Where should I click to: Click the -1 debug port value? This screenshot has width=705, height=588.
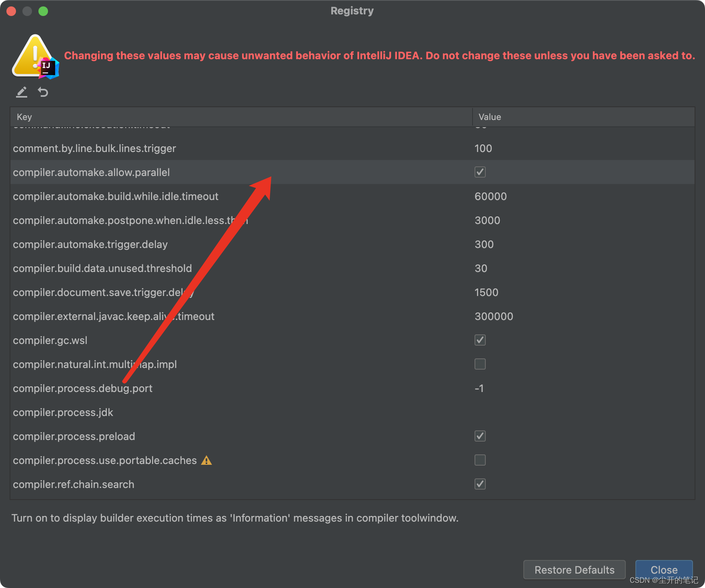point(479,388)
